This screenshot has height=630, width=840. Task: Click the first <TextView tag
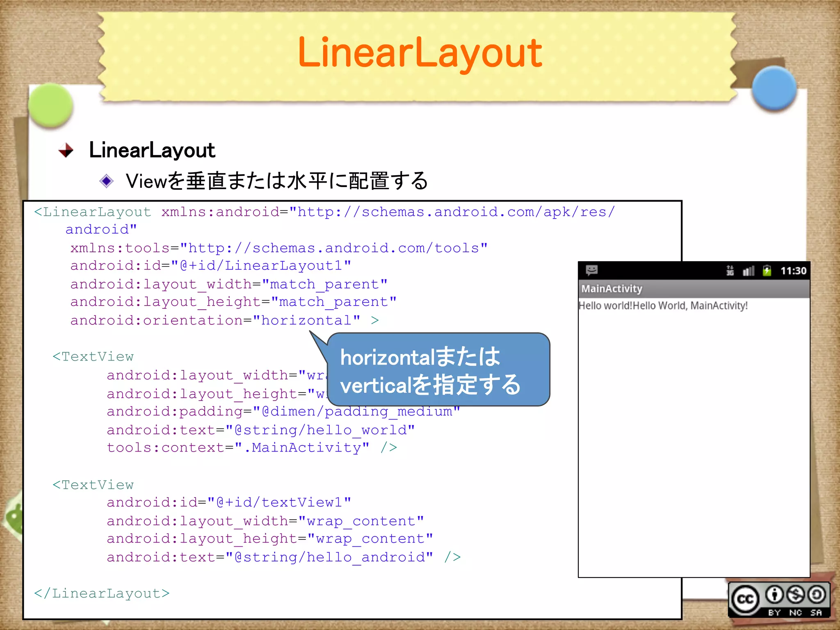(93, 356)
